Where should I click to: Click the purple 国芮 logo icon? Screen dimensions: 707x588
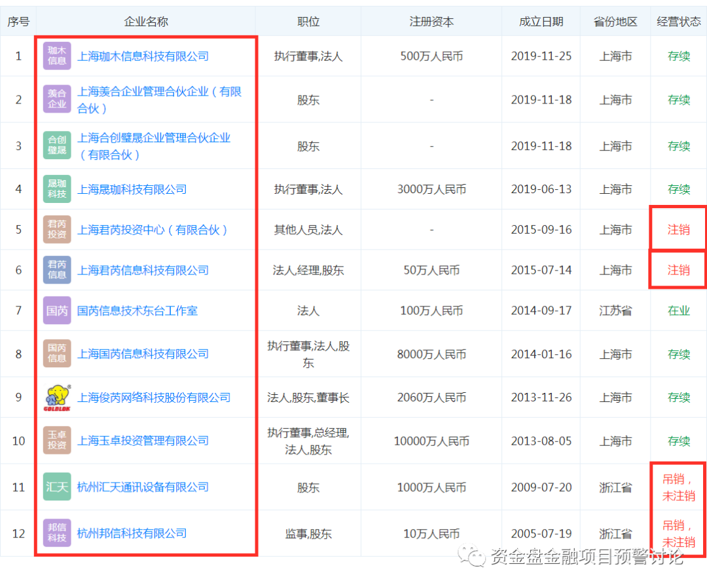click(x=57, y=310)
